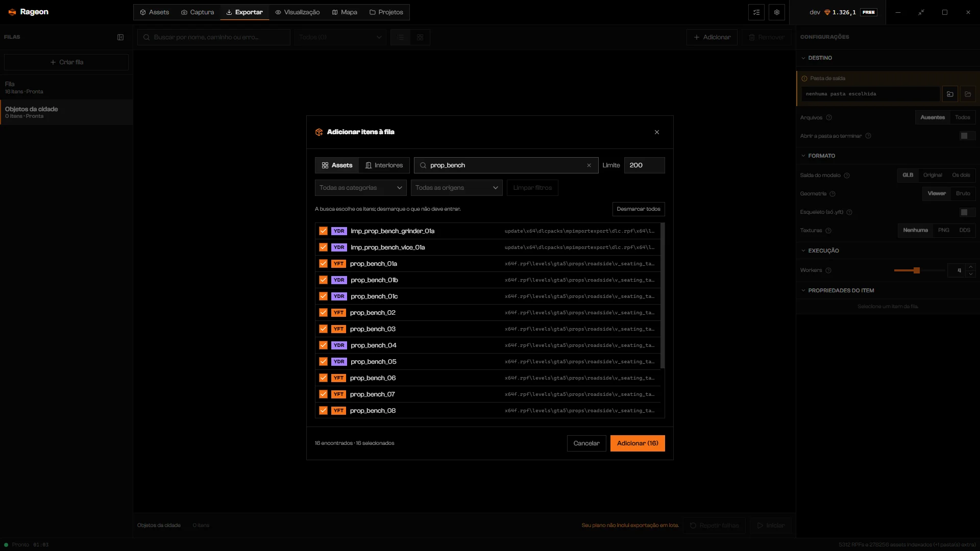Click the open folder icon beside output path
The width and height of the screenshot is (980, 551).
pyautogui.click(x=968, y=94)
